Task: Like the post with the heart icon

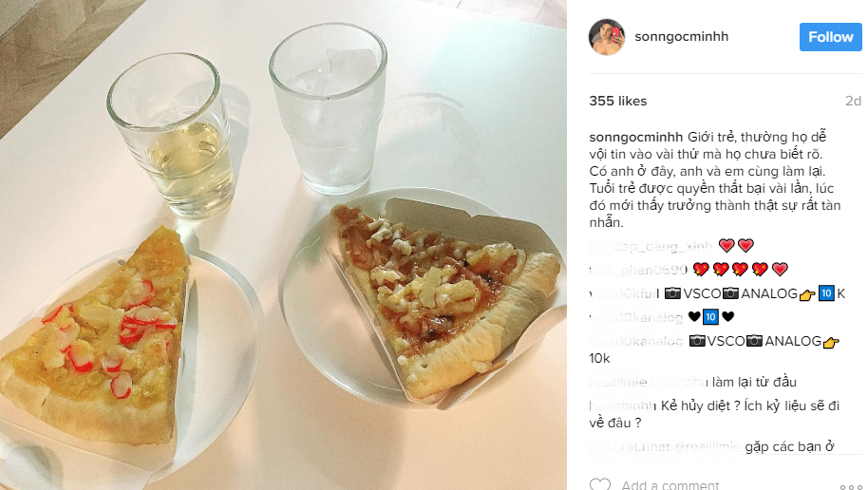Action: pyautogui.click(x=599, y=485)
